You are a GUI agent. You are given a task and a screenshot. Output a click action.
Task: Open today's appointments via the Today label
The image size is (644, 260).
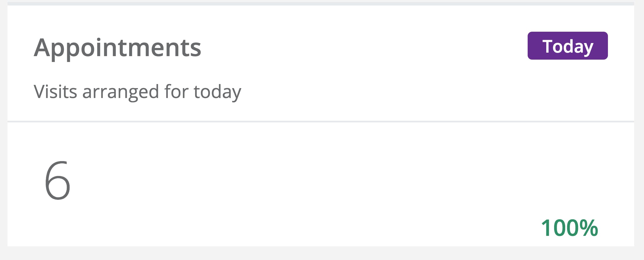[x=567, y=46]
